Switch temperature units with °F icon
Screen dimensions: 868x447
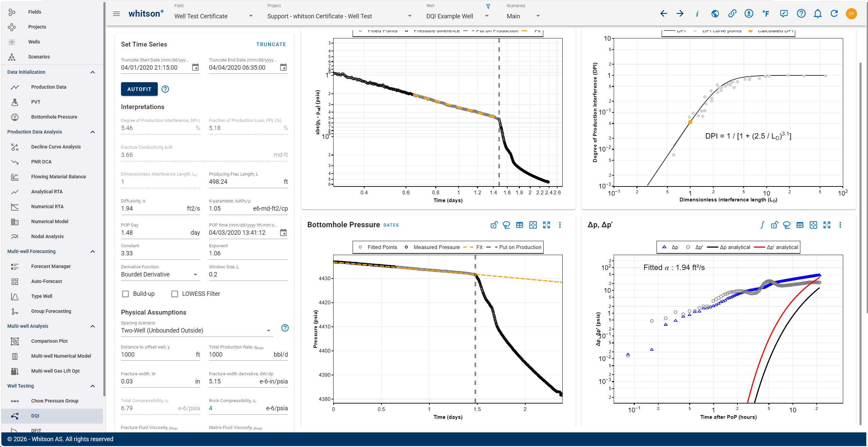pos(766,14)
